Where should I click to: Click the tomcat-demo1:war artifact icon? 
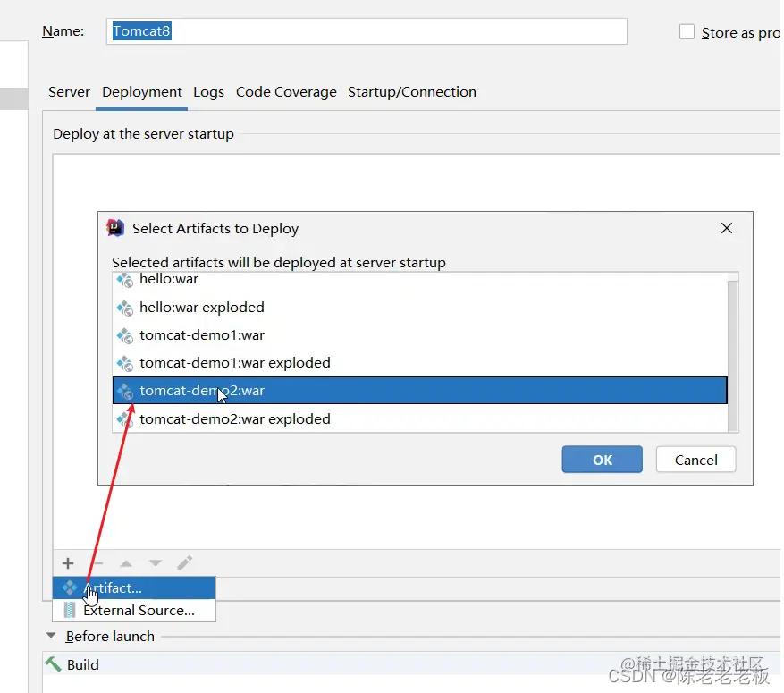coord(125,335)
